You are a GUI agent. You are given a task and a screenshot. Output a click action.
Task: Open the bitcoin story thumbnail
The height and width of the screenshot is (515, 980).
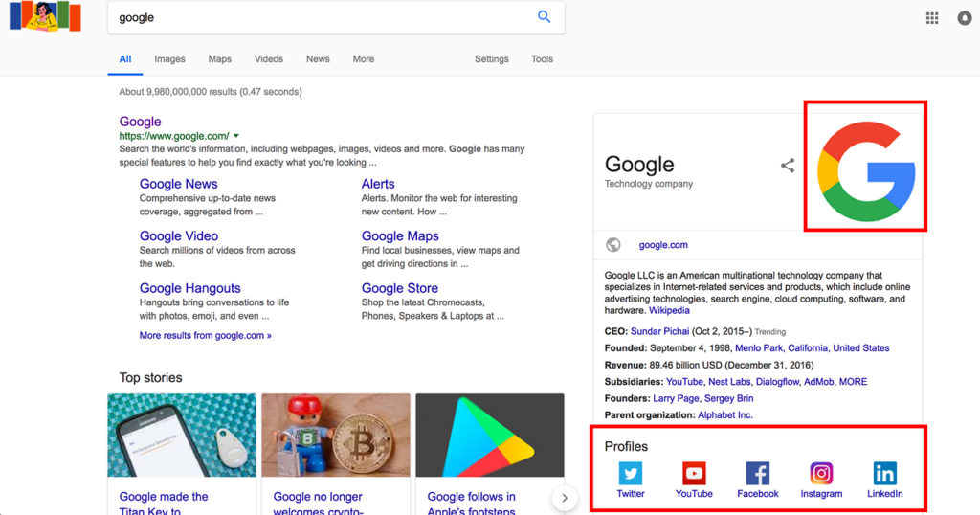tap(336, 435)
